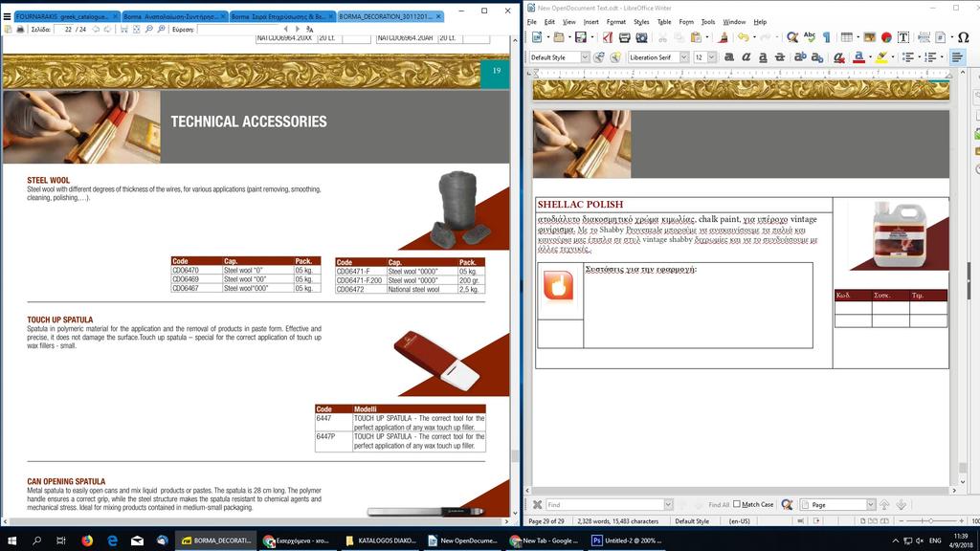Open Firefox from the Windows taskbar
This screenshot has width=980, height=551.
click(87, 540)
